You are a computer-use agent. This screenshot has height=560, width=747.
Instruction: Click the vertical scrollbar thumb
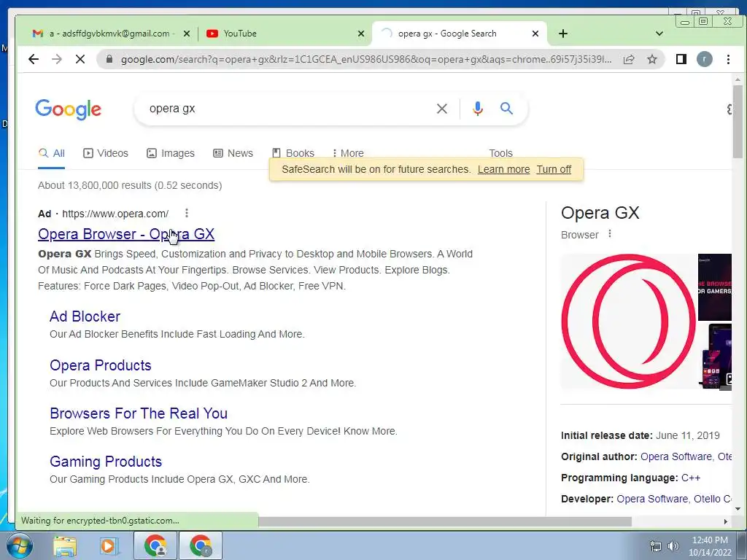tap(738, 122)
